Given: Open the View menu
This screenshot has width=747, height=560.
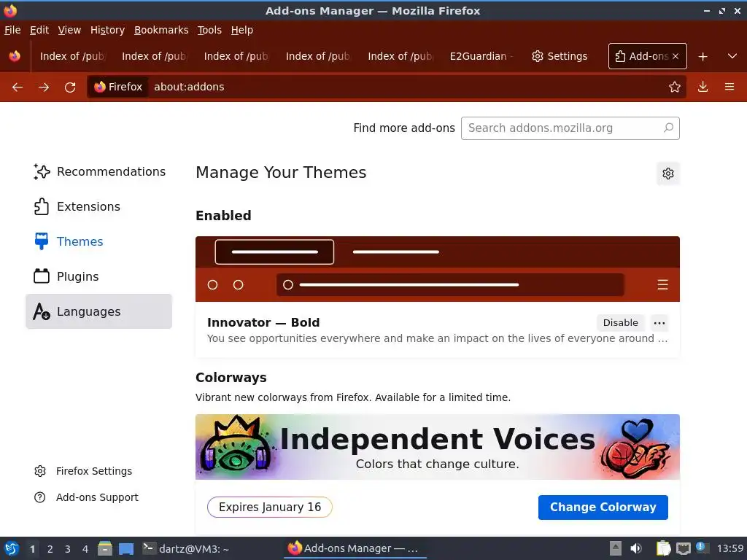Looking at the screenshot, I should coord(69,30).
